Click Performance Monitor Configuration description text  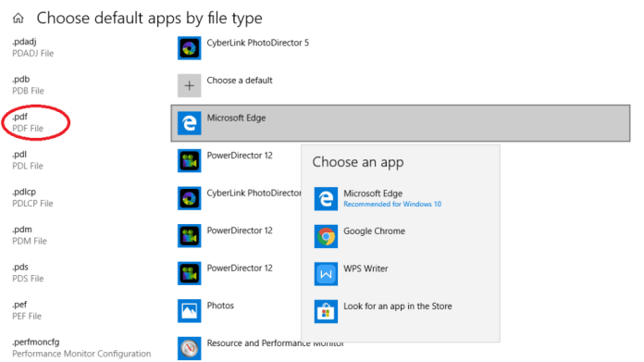click(x=81, y=354)
